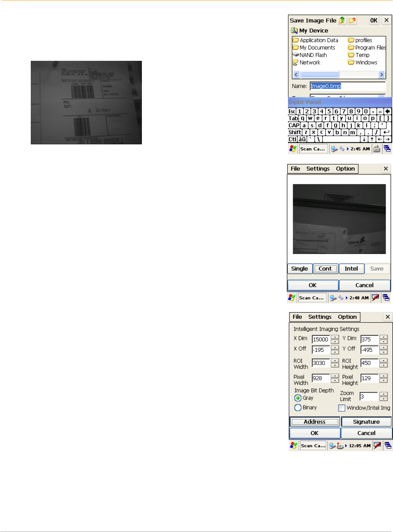This screenshot has height=532, width=393.
Task: Click the Address button
Action: coord(315,422)
